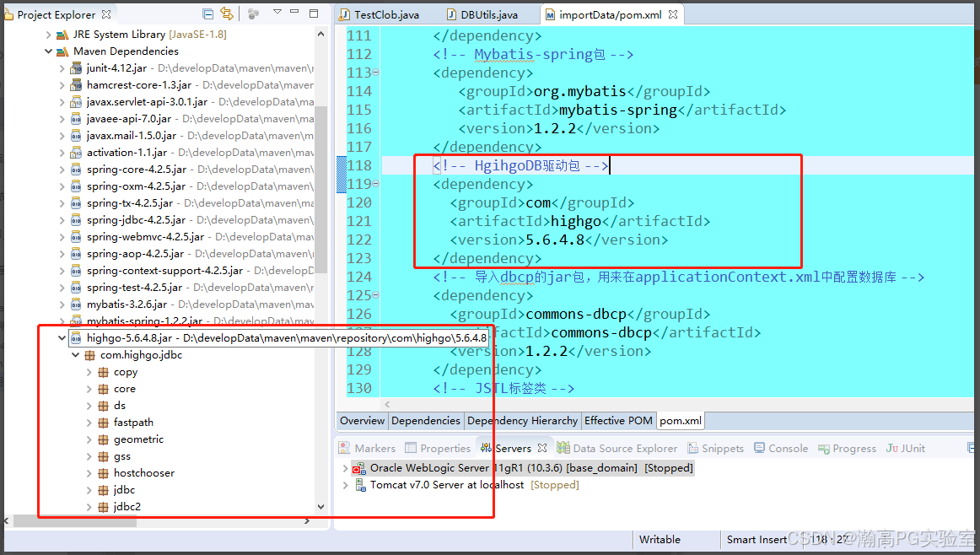Select spring-context-support-4.2.5.jar entry
This screenshot has width=980, height=555.
[165, 271]
